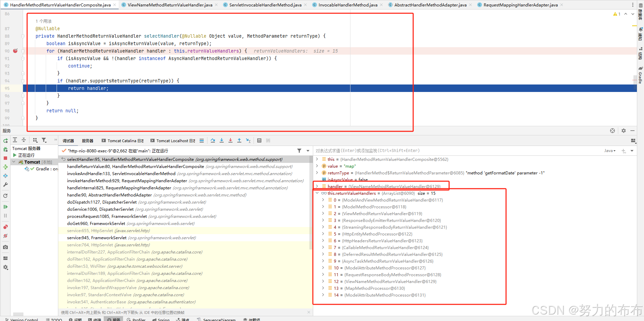Open the watches expression history dropdown
Viewport: 644px width, 321px height.
(632, 151)
